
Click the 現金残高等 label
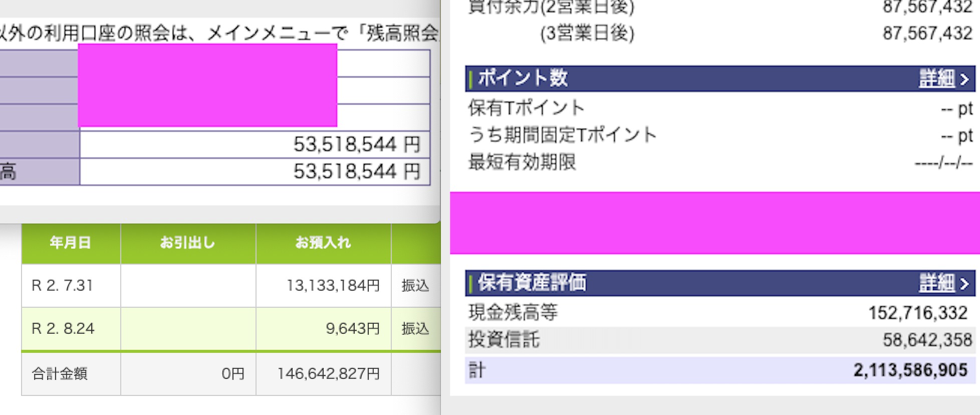coord(513,313)
